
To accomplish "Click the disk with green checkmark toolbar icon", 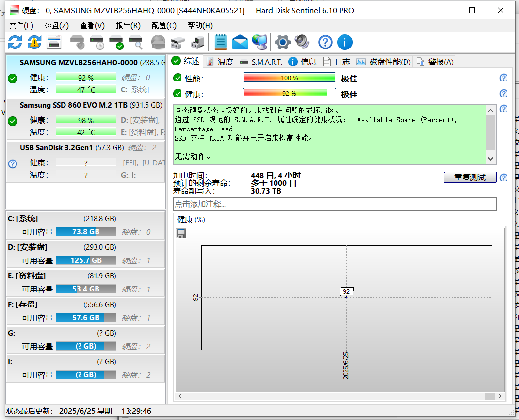I will point(116,42).
